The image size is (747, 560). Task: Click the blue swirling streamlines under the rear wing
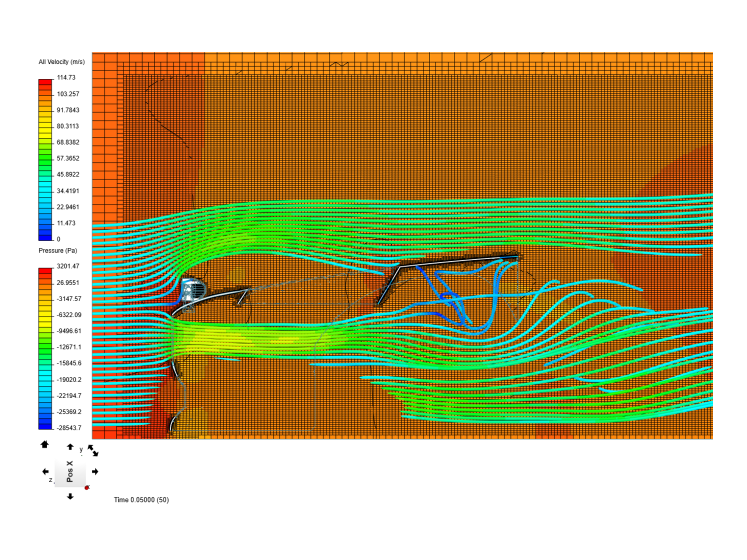[457, 300]
